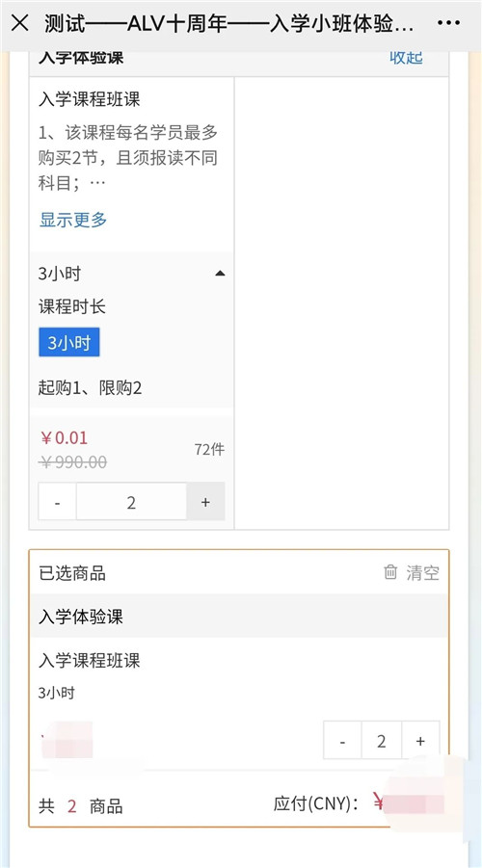Click the trash icon next to 清空
Viewport: 482px width, 868px height.
click(390, 572)
